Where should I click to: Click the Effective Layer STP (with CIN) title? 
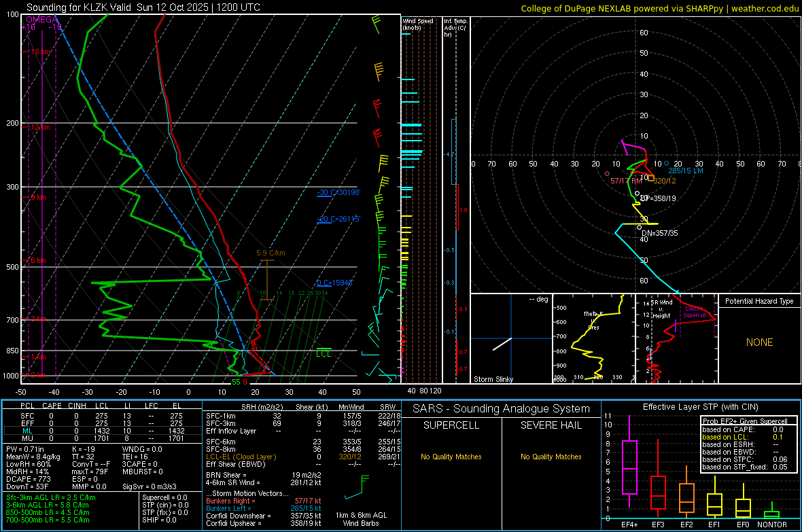click(700, 407)
